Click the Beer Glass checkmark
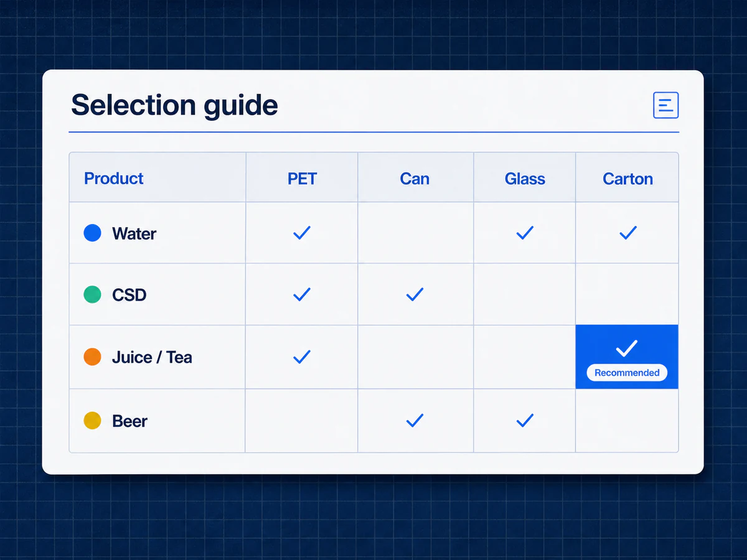 [x=525, y=421]
